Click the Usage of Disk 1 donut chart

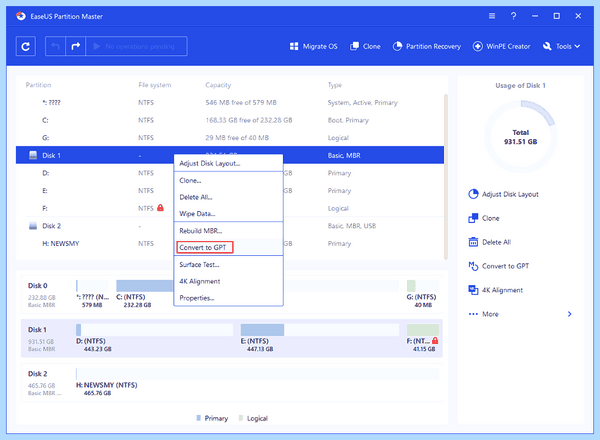[520, 137]
